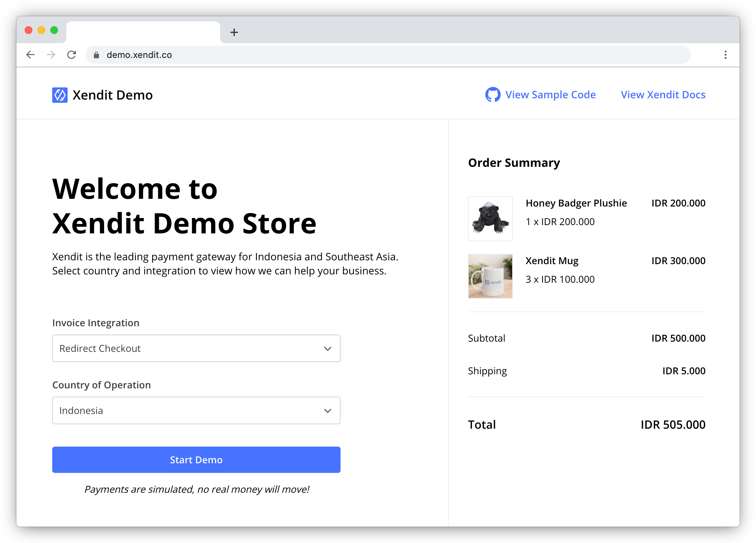
Task: Open the View Sample Code link
Action: click(550, 94)
